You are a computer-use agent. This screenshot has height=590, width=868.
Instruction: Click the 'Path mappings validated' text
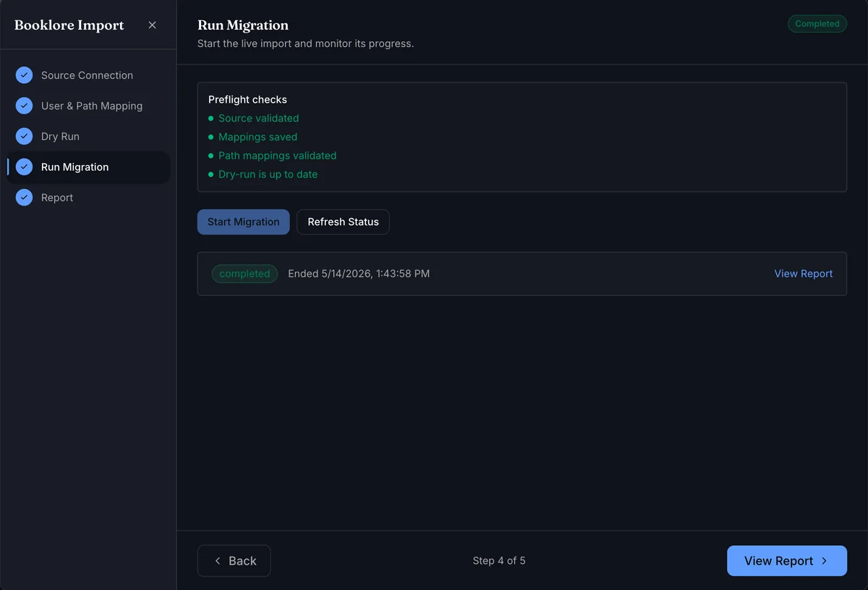pos(277,156)
